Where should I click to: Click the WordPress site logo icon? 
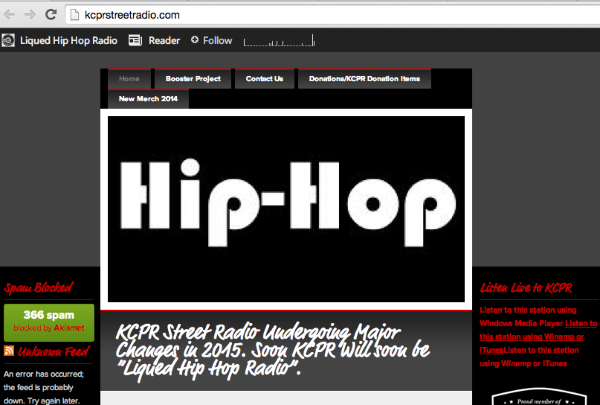(8, 40)
